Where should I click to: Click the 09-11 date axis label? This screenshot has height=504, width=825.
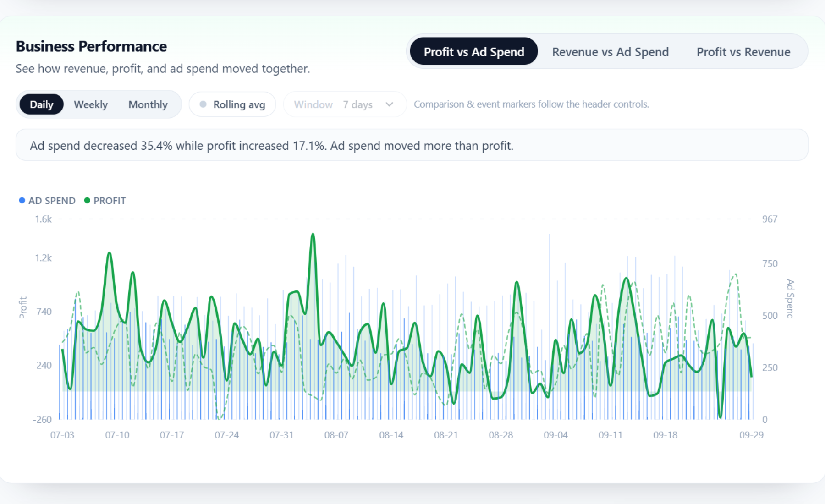click(610, 435)
